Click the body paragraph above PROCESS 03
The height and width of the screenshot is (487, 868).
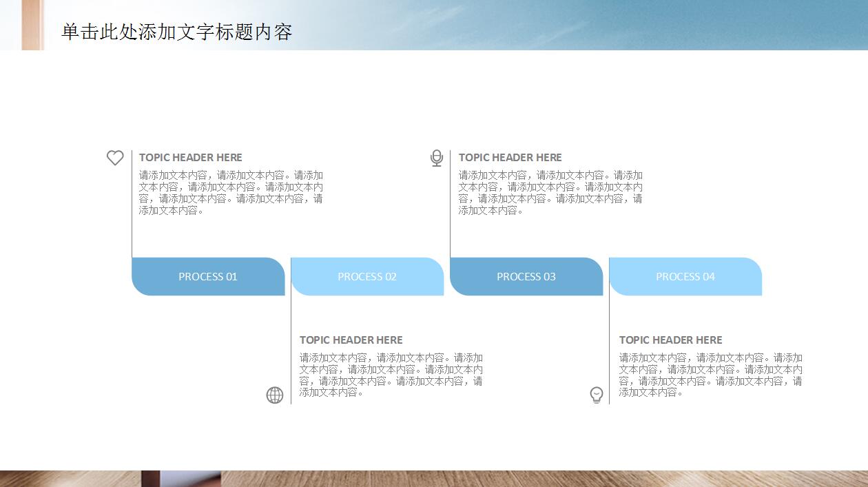[550, 193]
